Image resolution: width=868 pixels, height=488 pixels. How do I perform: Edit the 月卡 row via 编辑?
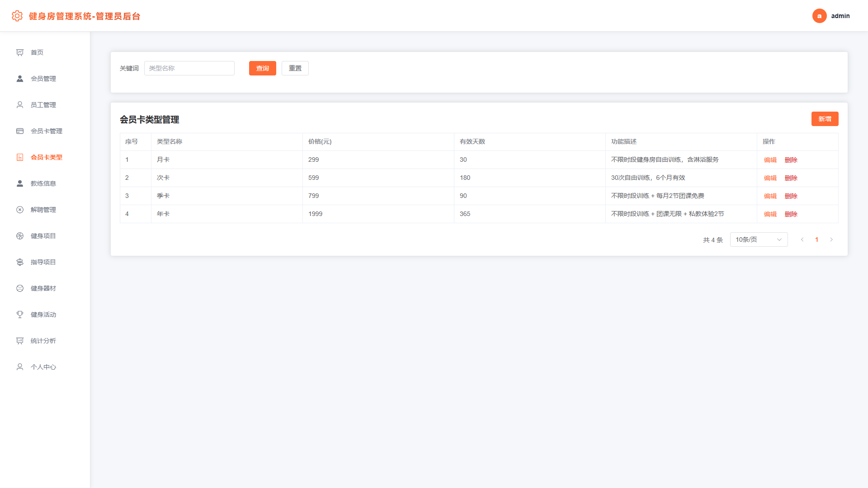coord(770,160)
